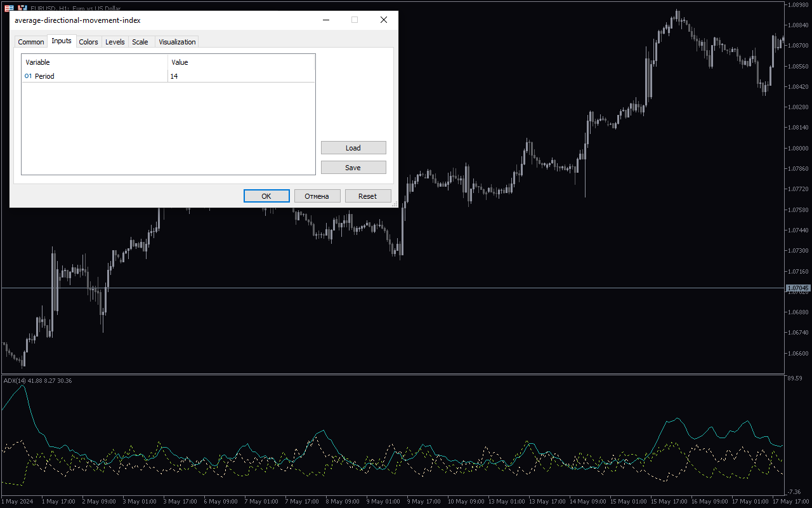Click the current price label 1.07045
The image size is (812, 508).
(798, 288)
